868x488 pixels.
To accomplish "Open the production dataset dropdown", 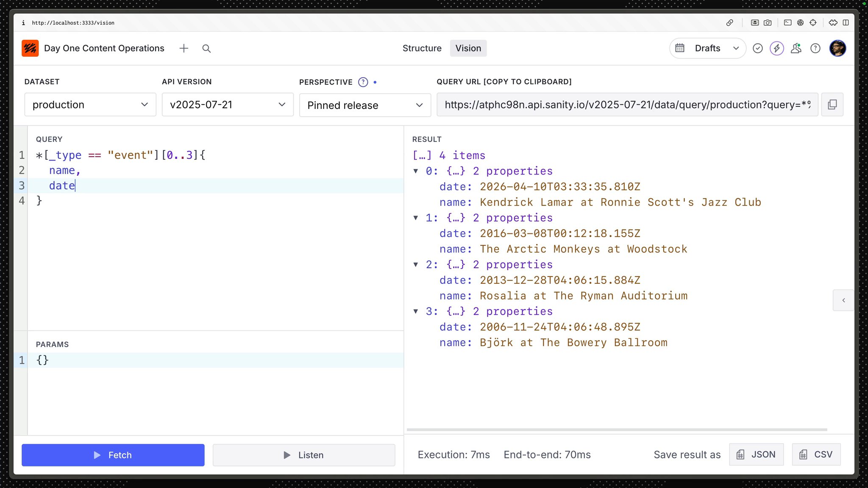I will (90, 105).
